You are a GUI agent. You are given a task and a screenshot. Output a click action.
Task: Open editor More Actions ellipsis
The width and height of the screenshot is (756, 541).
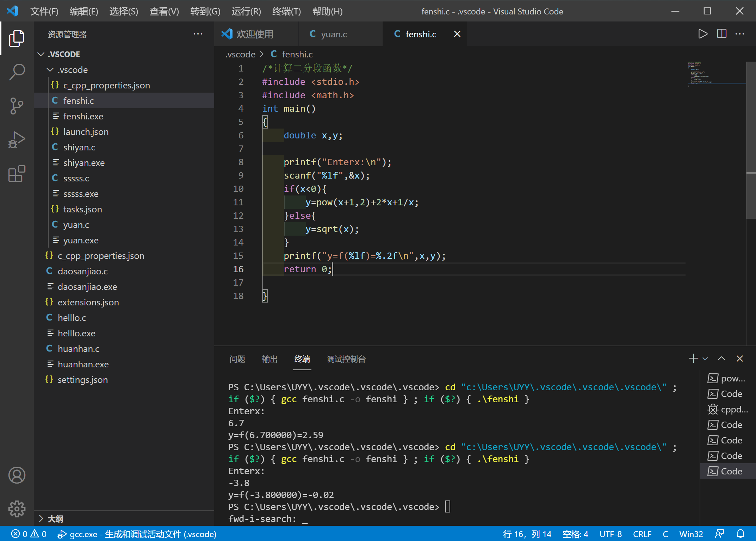click(x=740, y=34)
